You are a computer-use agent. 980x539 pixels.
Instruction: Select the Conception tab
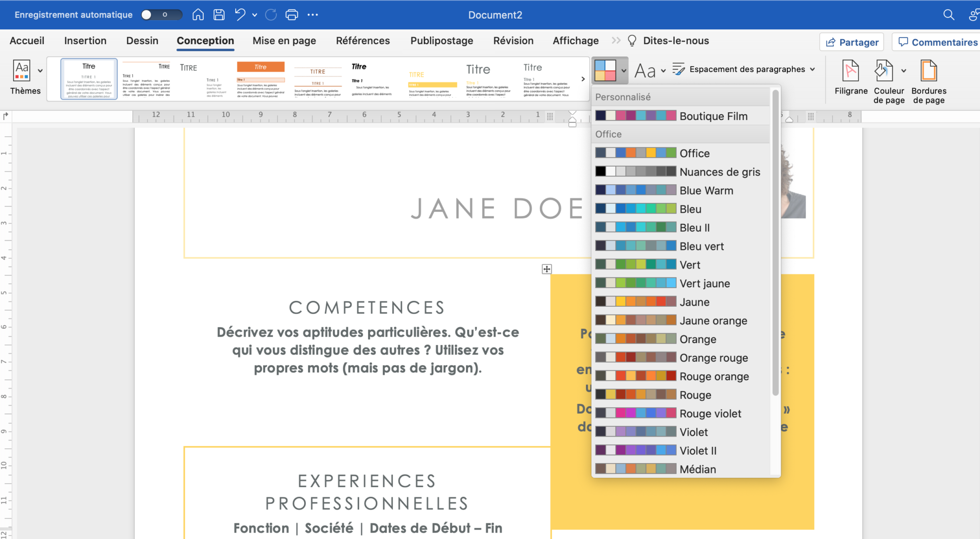pyautogui.click(x=205, y=41)
